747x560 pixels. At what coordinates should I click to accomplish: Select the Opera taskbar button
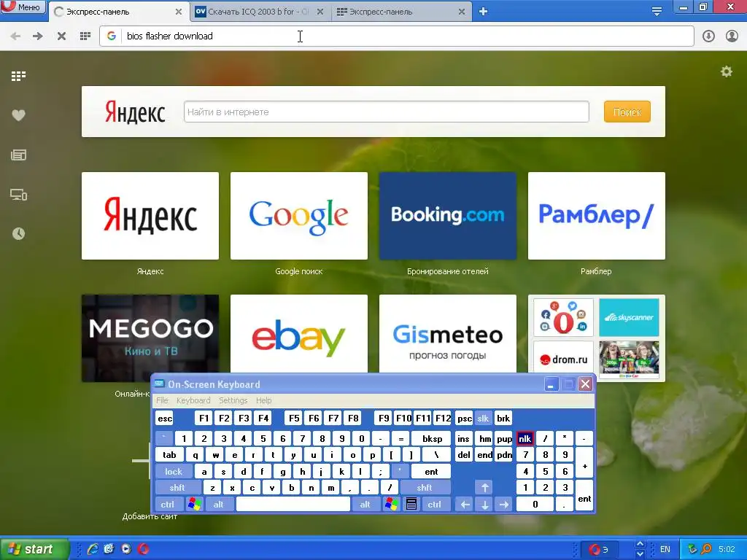(x=600, y=549)
